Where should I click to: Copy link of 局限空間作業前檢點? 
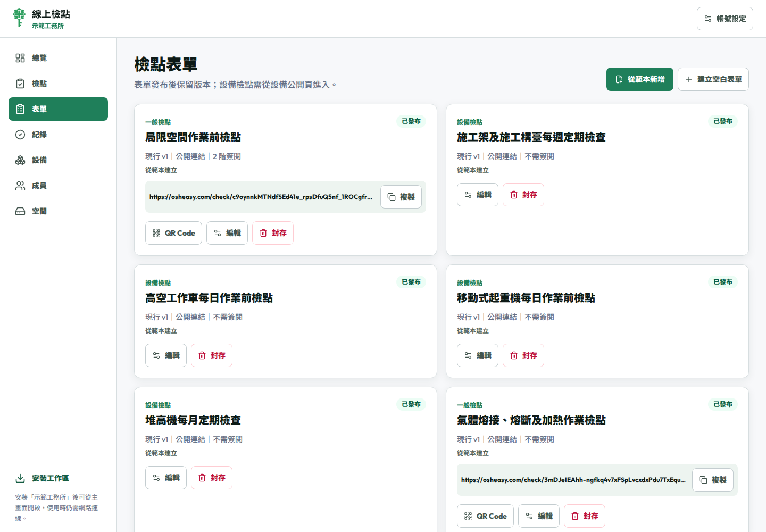pos(401,197)
